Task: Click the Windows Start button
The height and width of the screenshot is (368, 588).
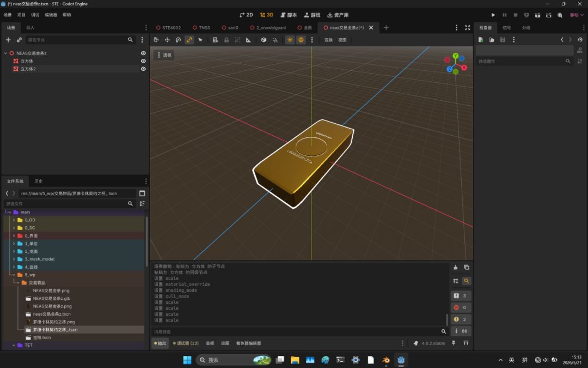Action: coord(187,360)
